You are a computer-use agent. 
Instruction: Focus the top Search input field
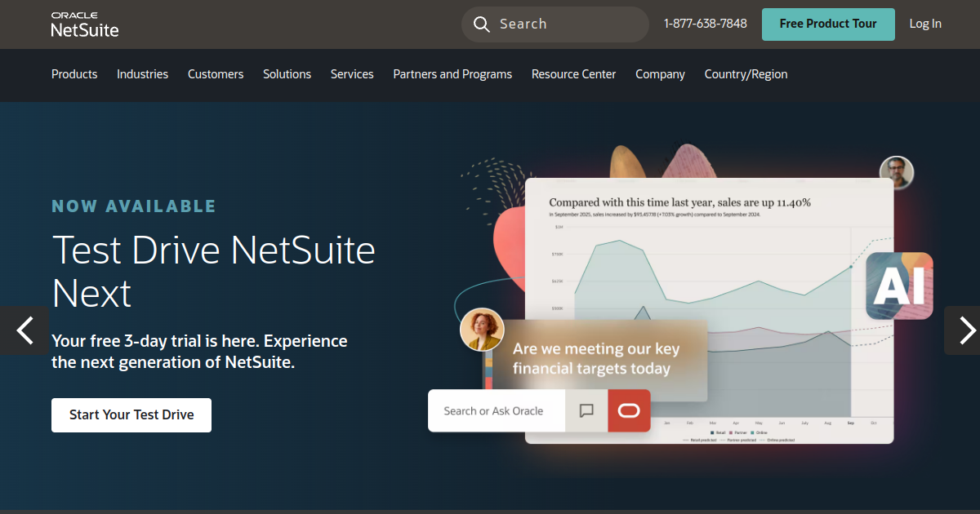[555, 24]
